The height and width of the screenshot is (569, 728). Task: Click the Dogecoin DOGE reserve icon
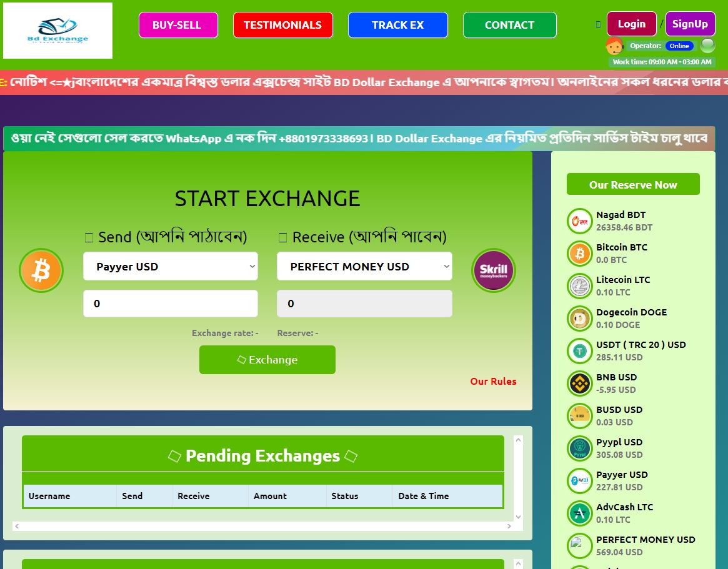click(579, 319)
